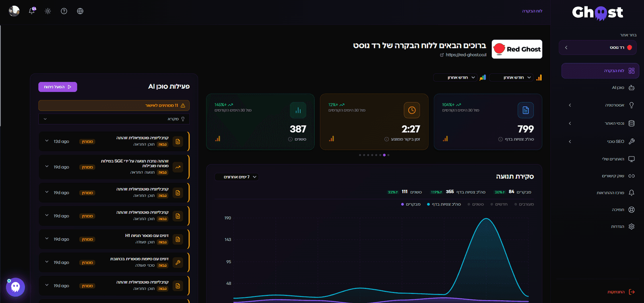Click the ממתין badge on 12d ago row
Screen dimensions: 644x303
point(87,142)
